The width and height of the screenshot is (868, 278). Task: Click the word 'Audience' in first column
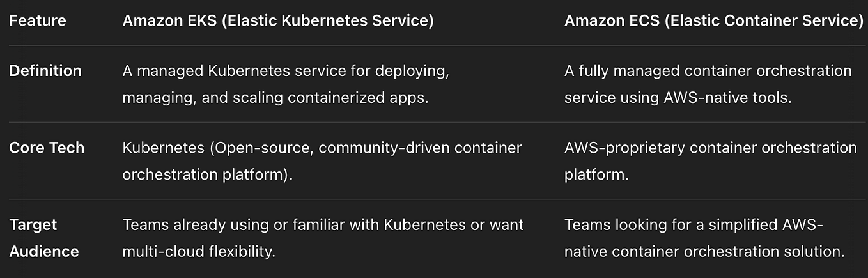pos(43,251)
